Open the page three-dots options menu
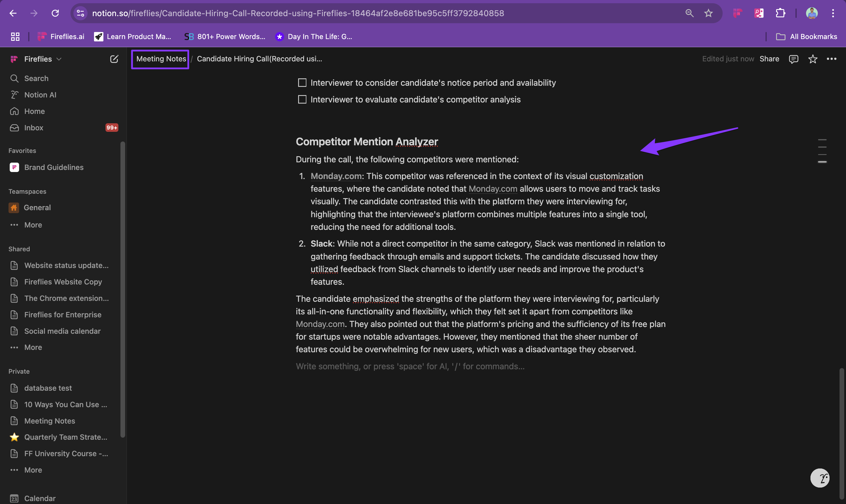 [x=831, y=59]
